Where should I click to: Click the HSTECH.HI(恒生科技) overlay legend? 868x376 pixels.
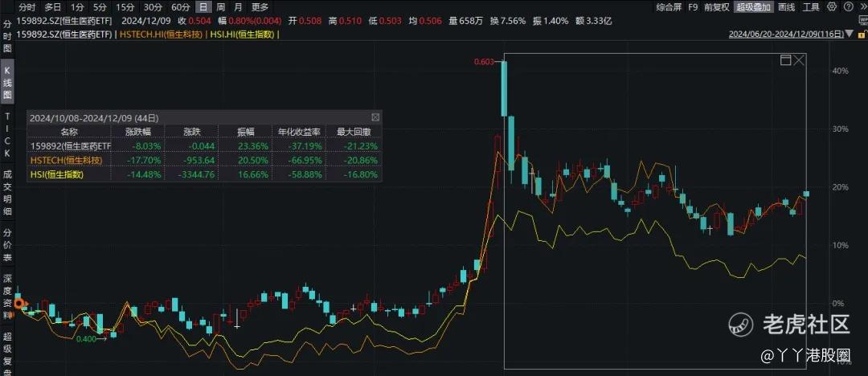pyautogui.click(x=159, y=34)
